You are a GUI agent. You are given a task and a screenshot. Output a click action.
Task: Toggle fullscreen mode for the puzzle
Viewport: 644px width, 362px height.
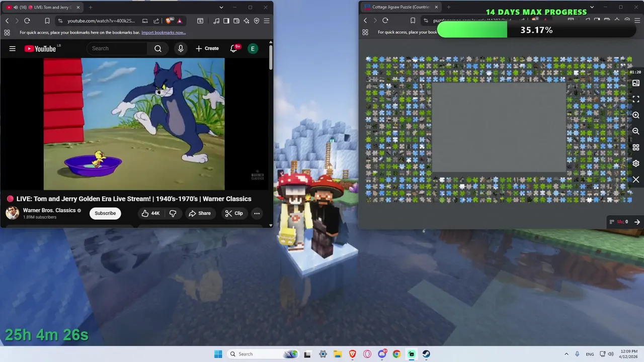pyautogui.click(x=636, y=99)
